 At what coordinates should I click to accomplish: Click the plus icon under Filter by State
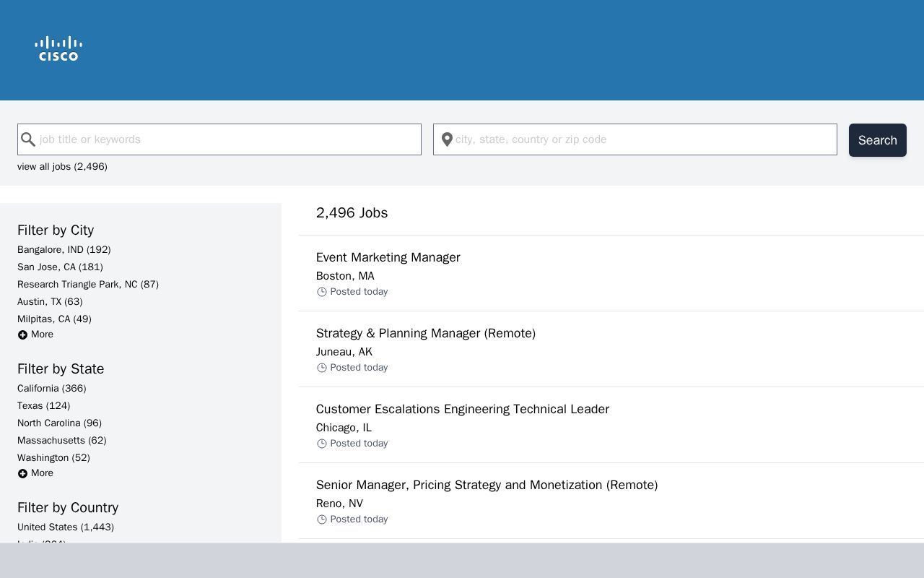pos(22,473)
